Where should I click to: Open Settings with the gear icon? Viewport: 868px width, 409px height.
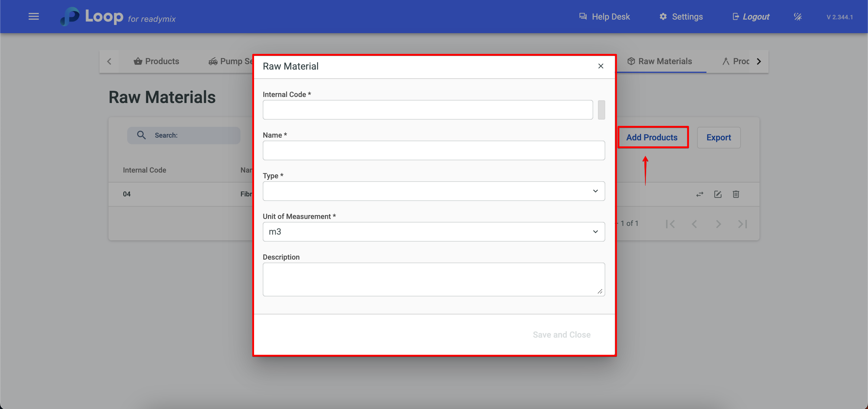click(663, 17)
